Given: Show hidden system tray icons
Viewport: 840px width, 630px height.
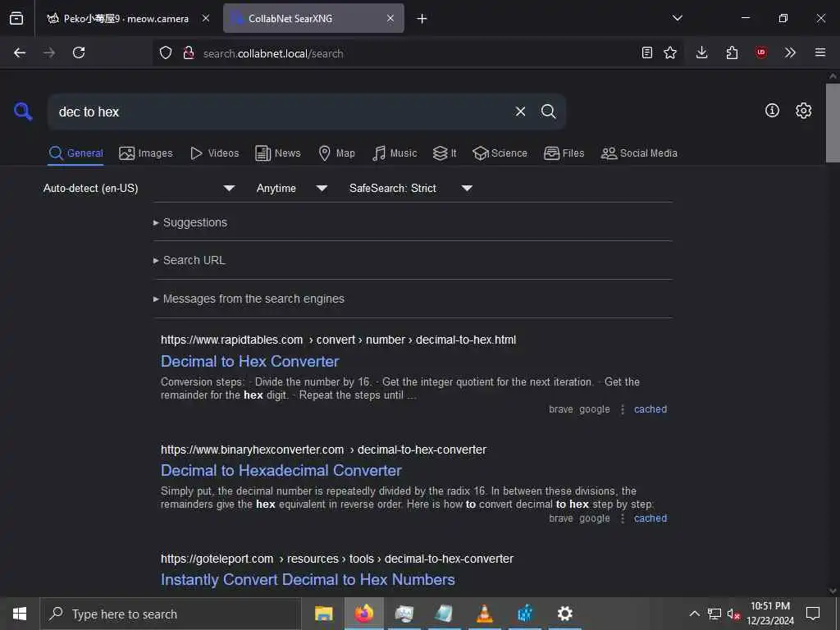Looking at the screenshot, I should click(694, 614).
